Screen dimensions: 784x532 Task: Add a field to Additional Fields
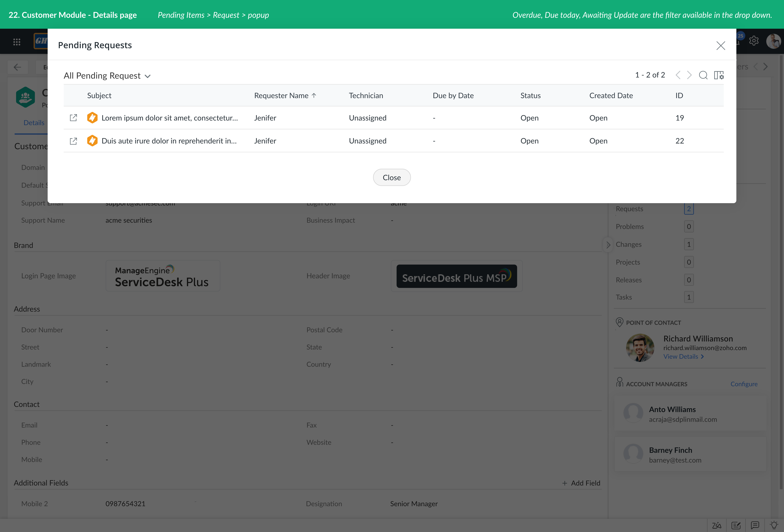(581, 483)
